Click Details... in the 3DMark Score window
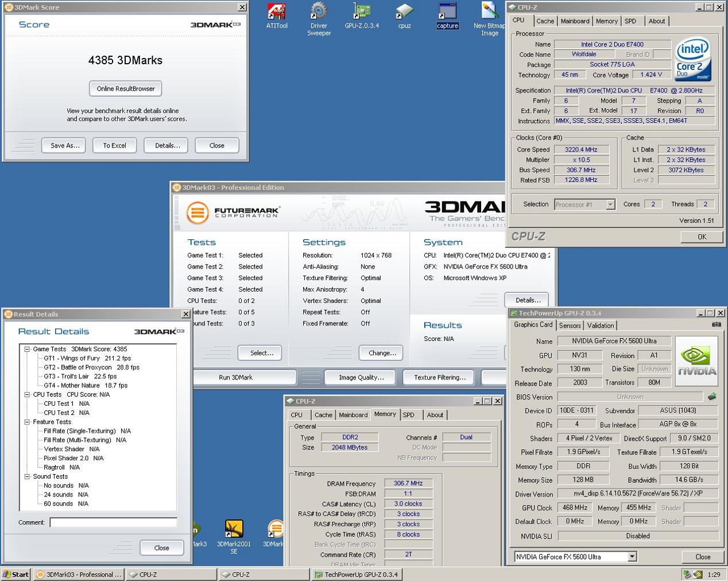The image size is (728, 582). [167, 145]
